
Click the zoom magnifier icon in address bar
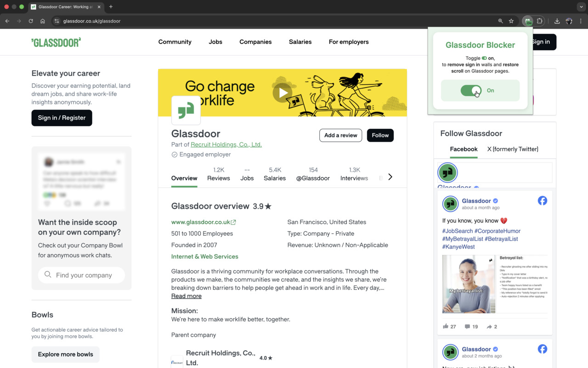pyautogui.click(x=501, y=21)
